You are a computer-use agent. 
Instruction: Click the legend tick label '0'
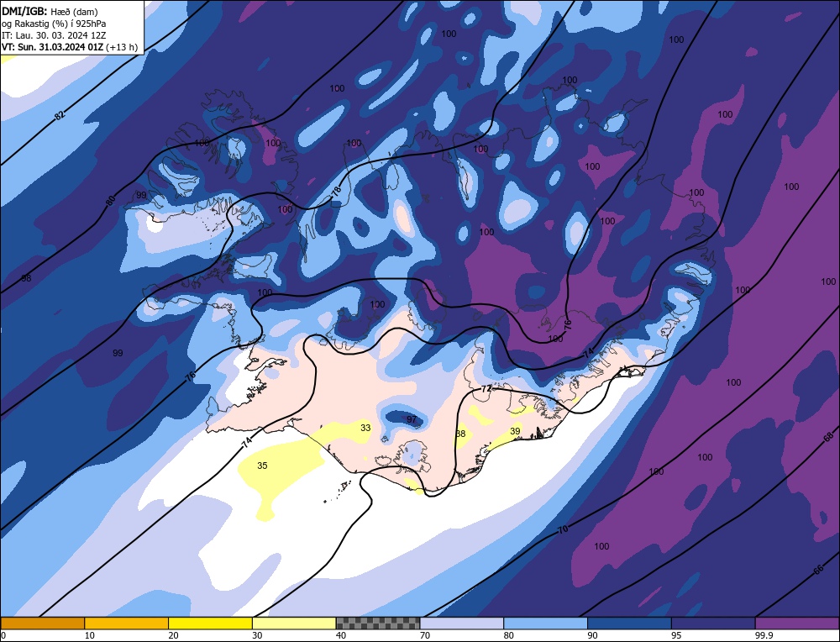[x=3, y=635]
